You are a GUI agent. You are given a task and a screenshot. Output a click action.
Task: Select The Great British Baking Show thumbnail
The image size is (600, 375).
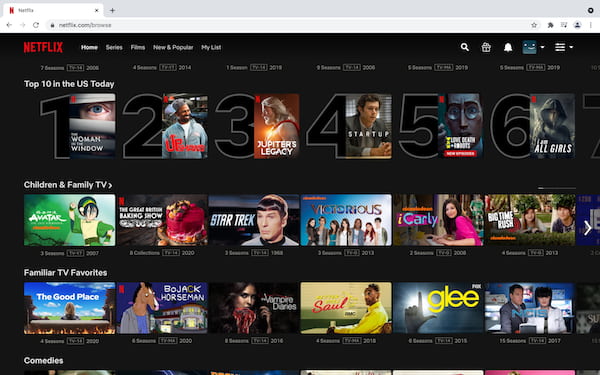click(x=162, y=220)
